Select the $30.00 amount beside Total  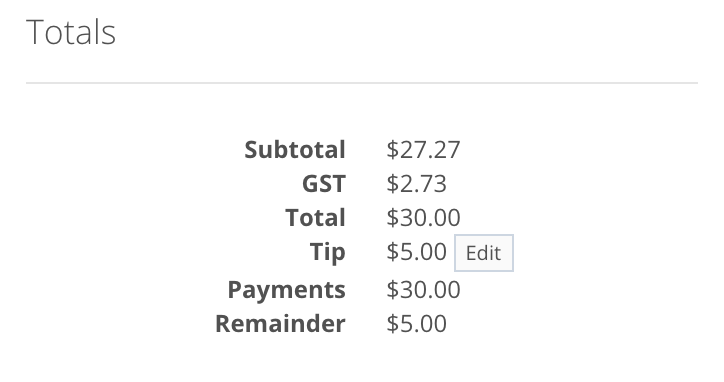(x=423, y=218)
